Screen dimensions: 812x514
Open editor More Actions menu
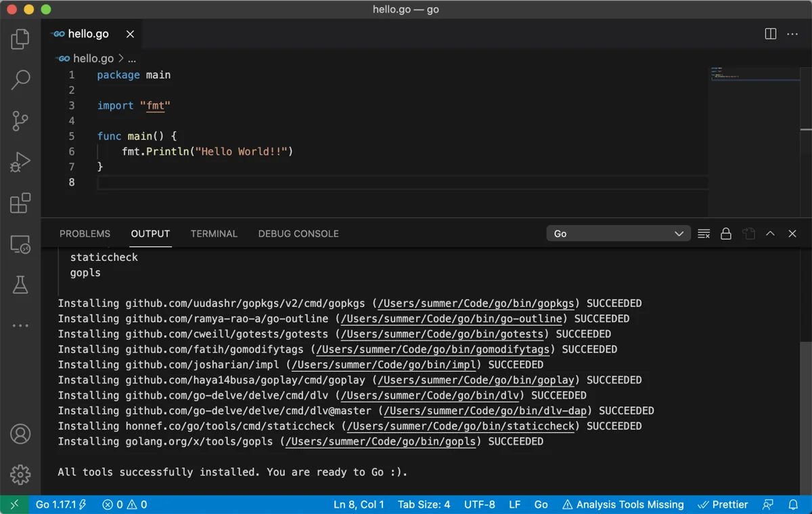point(792,34)
